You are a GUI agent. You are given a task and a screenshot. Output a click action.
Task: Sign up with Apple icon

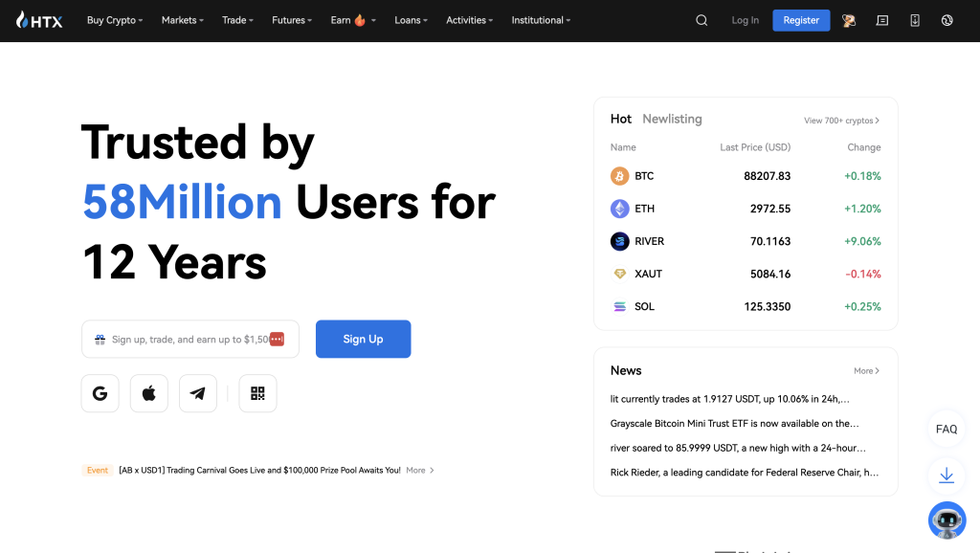149,393
